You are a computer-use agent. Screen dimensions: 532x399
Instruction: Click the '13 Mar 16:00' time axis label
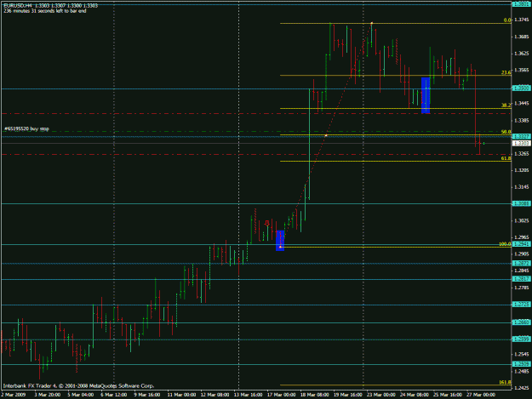tap(248, 395)
